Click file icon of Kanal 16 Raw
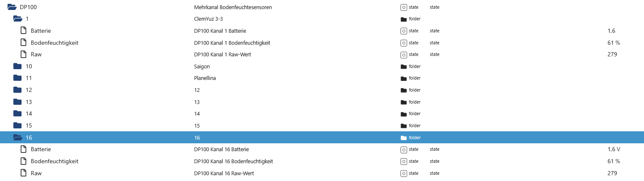Image resolution: width=644 pixels, height=181 pixels. [24, 173]
